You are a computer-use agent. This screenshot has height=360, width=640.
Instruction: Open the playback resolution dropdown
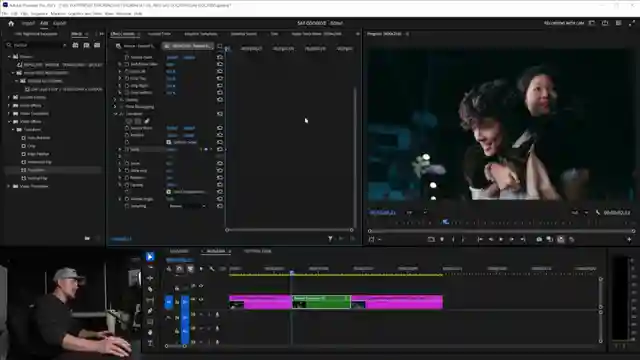click(580, 212)
